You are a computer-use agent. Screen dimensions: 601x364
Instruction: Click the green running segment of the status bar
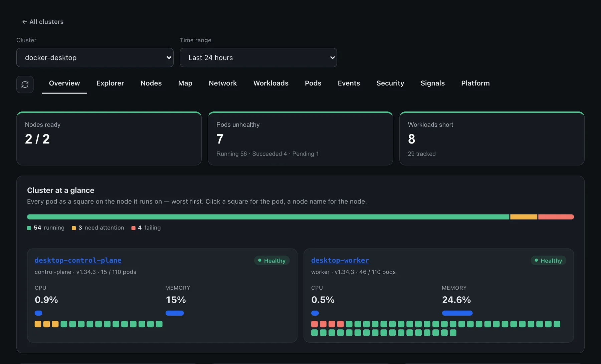point(268,217)
